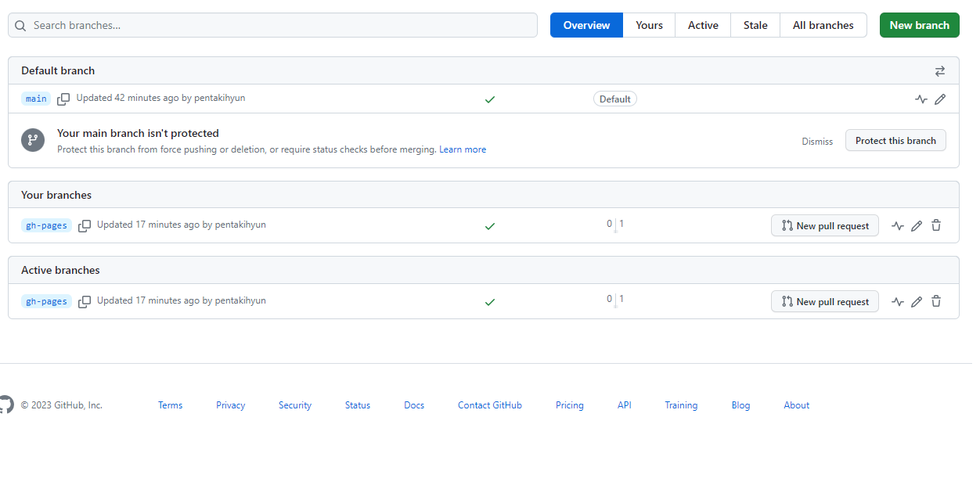This screenshot has height=489, width=980.
Task: Switch to the Stale tab
Action: (x=755, y=25)
